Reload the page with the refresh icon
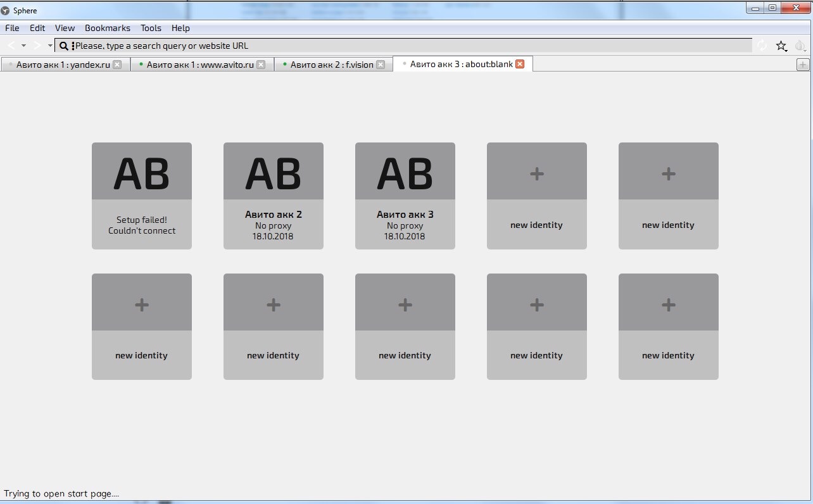The height and width of the screenshot is (504, 813). pos(762,46)
